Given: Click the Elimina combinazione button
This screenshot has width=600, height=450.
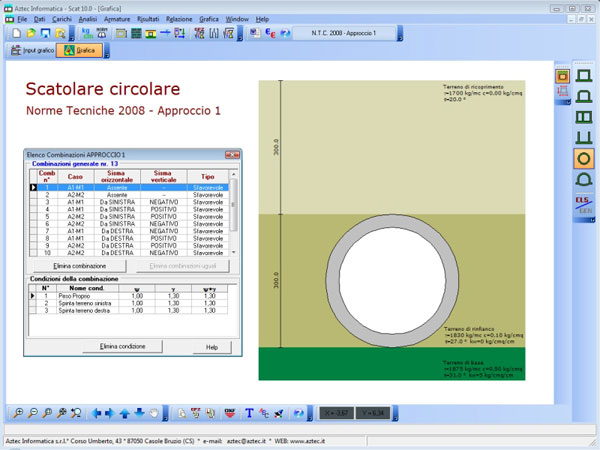Looking at the screenshot, I should (80, 266).
